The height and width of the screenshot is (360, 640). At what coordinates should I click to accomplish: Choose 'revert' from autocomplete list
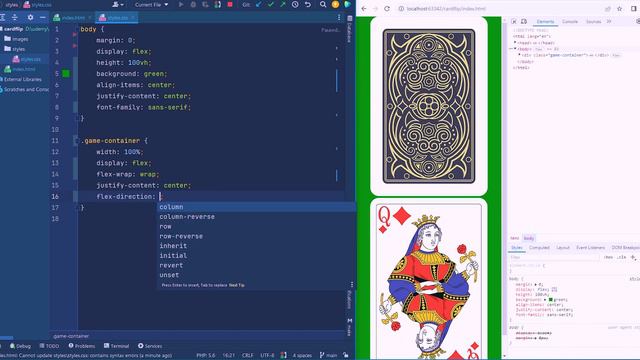(257, 265)
